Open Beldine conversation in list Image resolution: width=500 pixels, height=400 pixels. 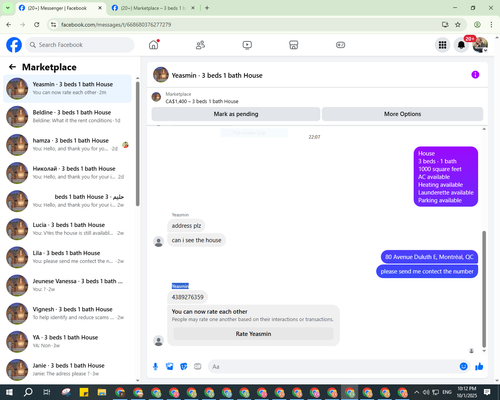(67, 116)
